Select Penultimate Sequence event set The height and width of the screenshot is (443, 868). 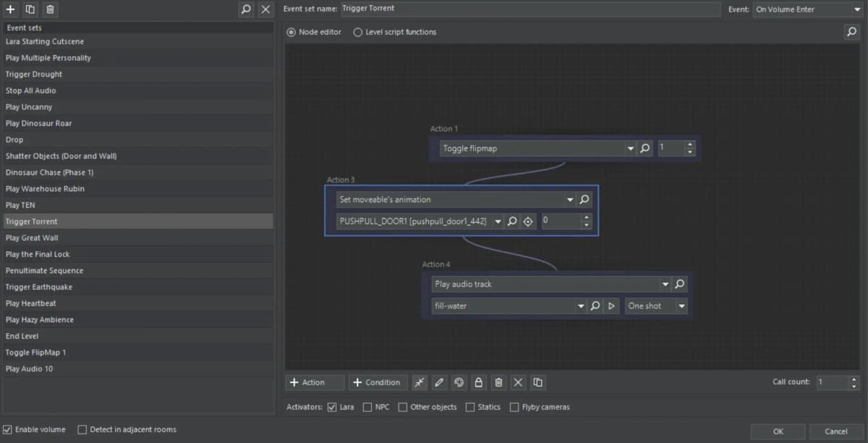pos(137,271)
